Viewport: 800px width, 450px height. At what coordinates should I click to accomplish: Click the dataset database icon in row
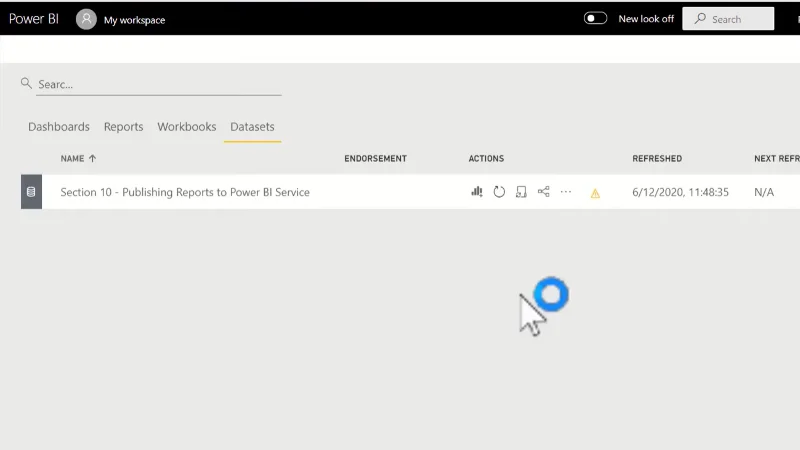click(31, 192)
